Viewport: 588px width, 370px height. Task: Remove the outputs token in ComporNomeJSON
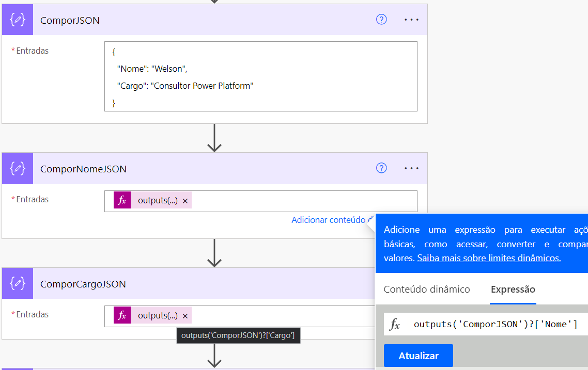click(x=185, y=201)
